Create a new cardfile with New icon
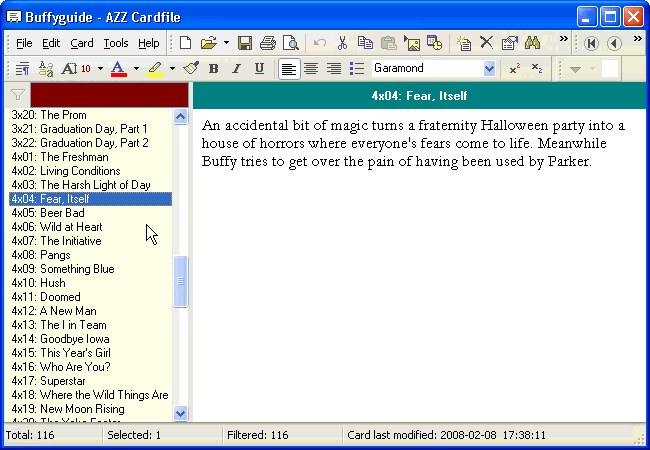The height and width of the screenshot is (450, 650). (185, 43)
